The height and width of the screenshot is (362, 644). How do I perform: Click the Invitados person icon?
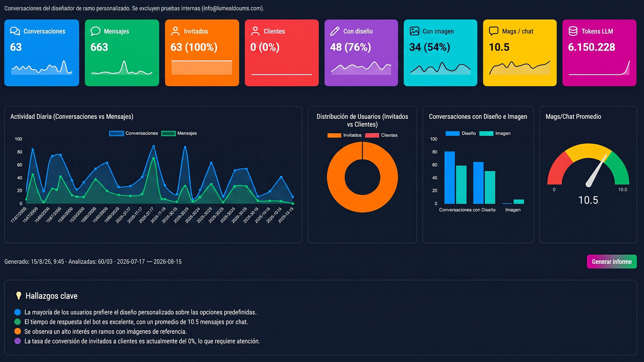(x=175, y=31)
